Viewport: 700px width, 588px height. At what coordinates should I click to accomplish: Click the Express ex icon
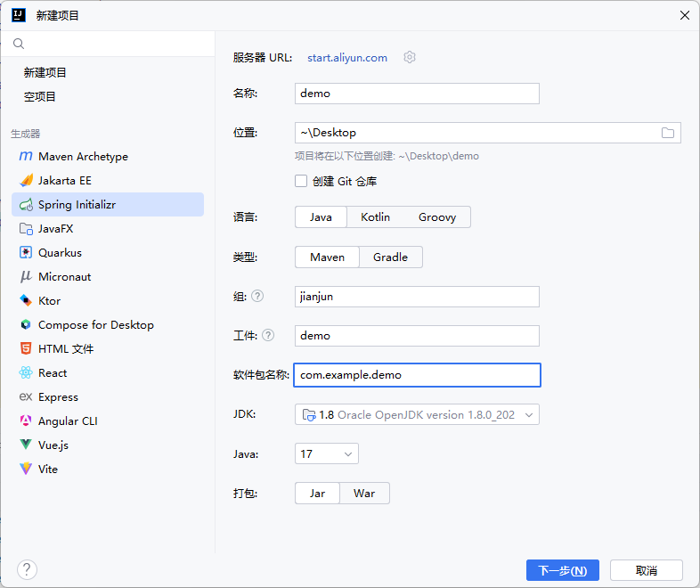tap(26, 397)
